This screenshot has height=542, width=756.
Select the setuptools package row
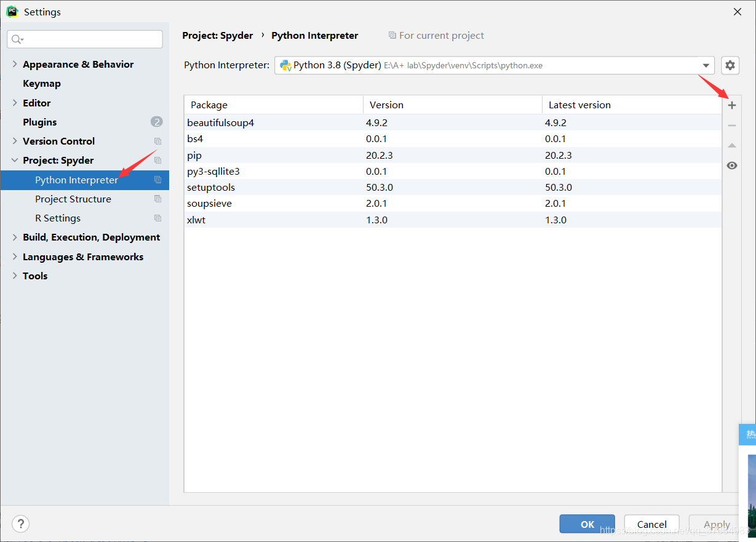click(453, 187)
